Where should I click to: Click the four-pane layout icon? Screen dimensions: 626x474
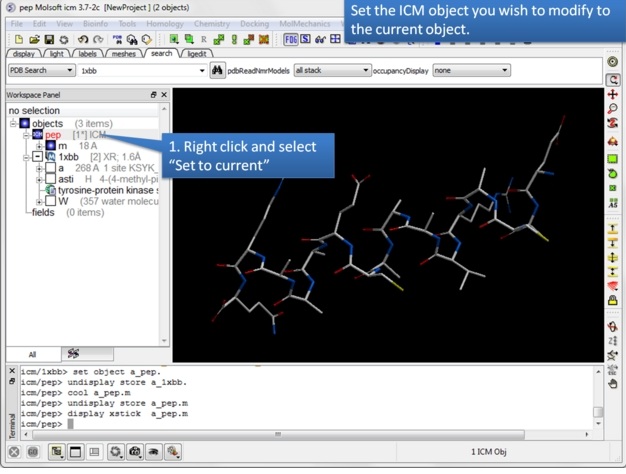(335, 39)
